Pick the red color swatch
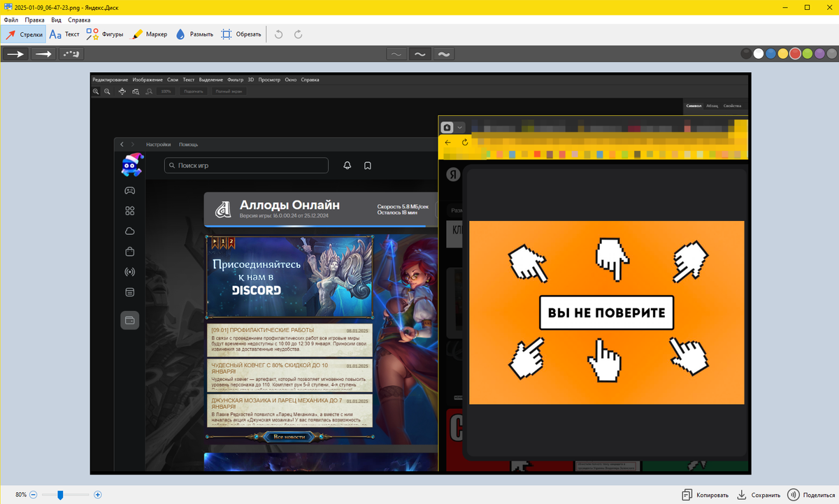The image size is (839, 504). point(795,54)
